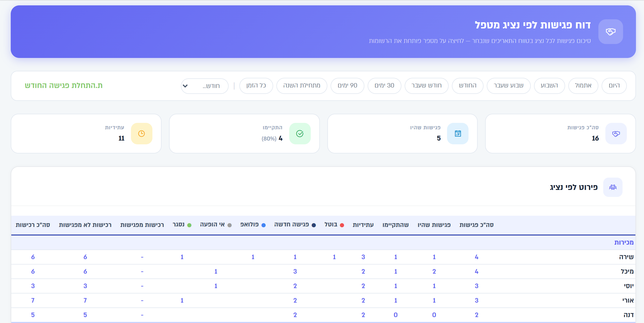Click the אי הופעה column header
Image resolution: width=644 pixels, height=323 pixels.
(215, 225)
